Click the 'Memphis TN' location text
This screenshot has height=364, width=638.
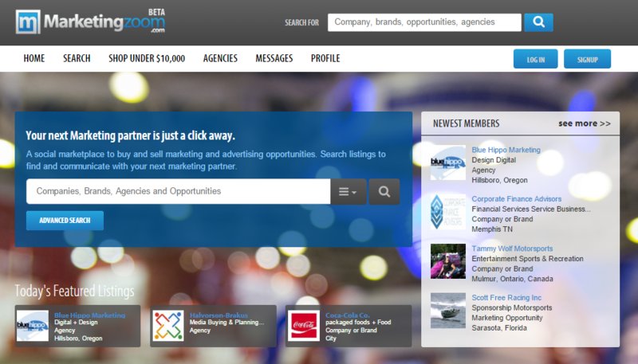(x=492, y=229)
